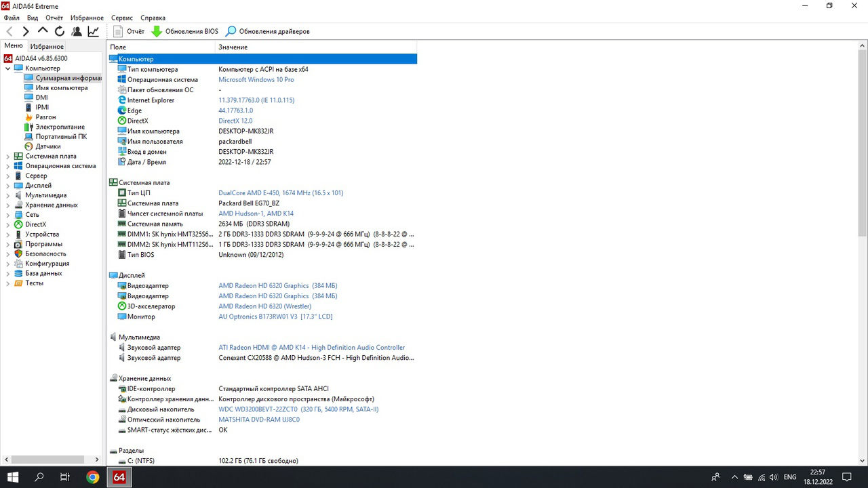This screenshot has height=488, width=868.
Task: Open WDC WD3200BEVT-22ZCT0 disk link
Action: (x=298, y=409)
